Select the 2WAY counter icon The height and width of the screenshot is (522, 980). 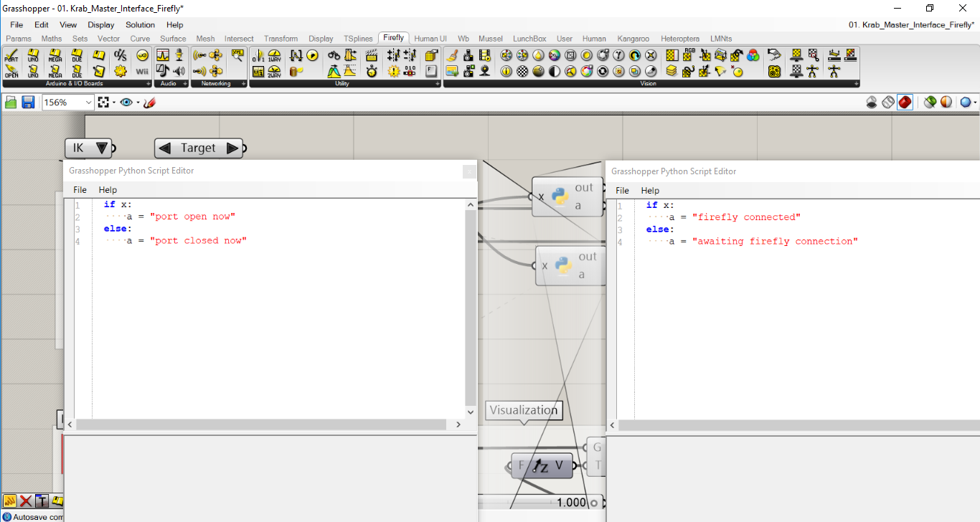(x=274, y=70)
